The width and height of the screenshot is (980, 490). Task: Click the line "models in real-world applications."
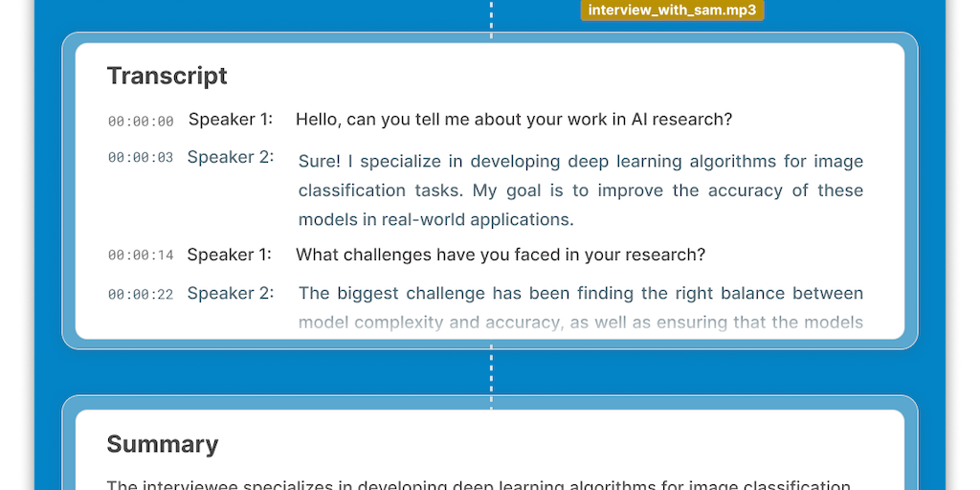[x=435, y=219]
